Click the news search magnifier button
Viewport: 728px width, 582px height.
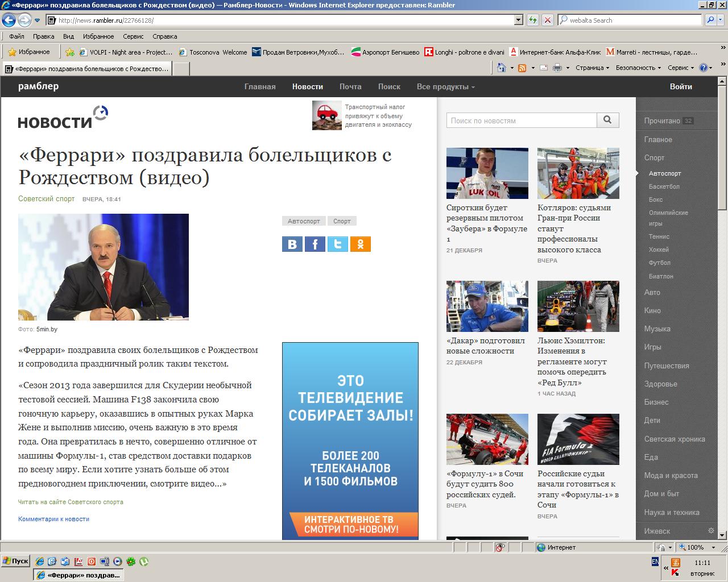607,120
